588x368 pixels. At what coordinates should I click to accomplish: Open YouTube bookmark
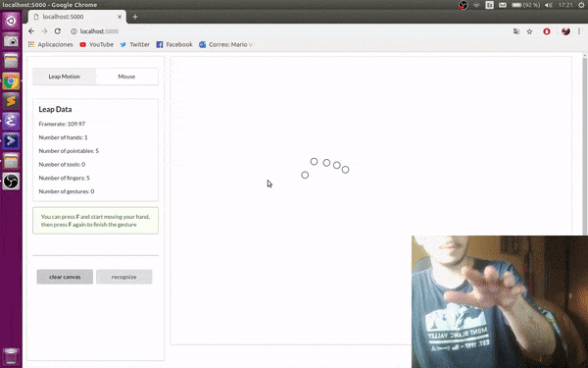[97, 44]
